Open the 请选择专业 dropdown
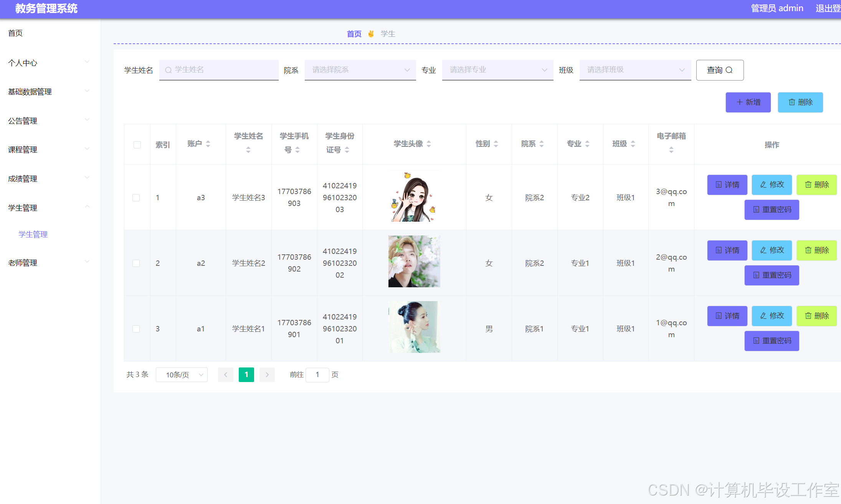Screen dimensions: 841x504 497,70
